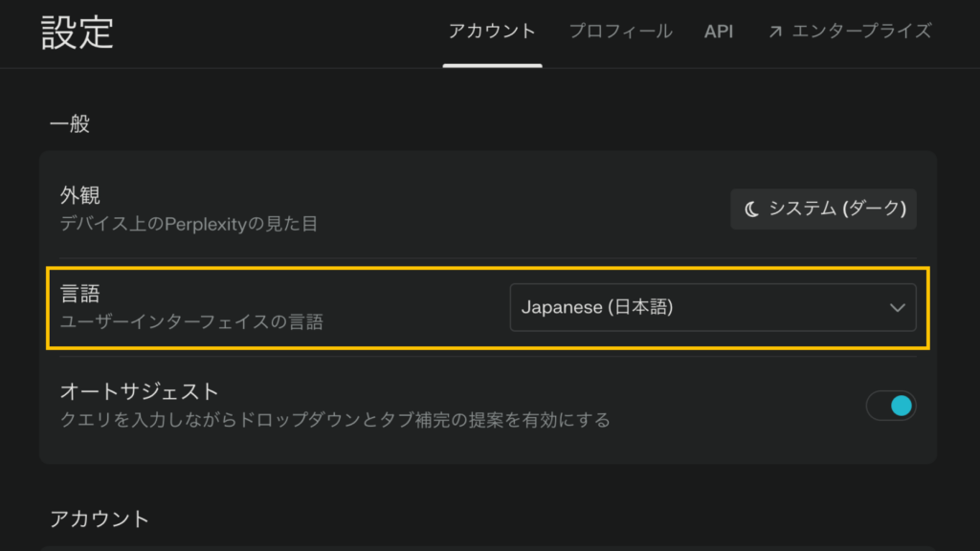Click the 設定 page title
The width and height of the screenshot is (980, 551).
[75, 30]
